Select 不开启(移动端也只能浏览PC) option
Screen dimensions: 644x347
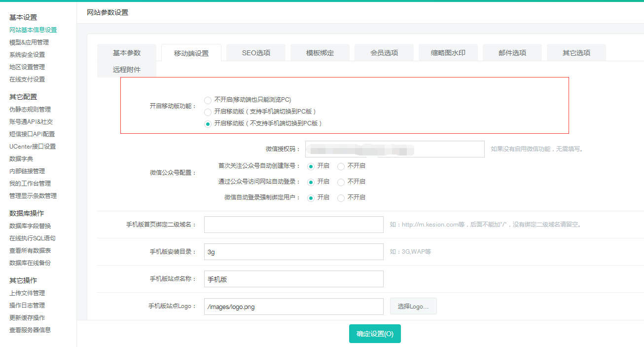pos(208,100)
